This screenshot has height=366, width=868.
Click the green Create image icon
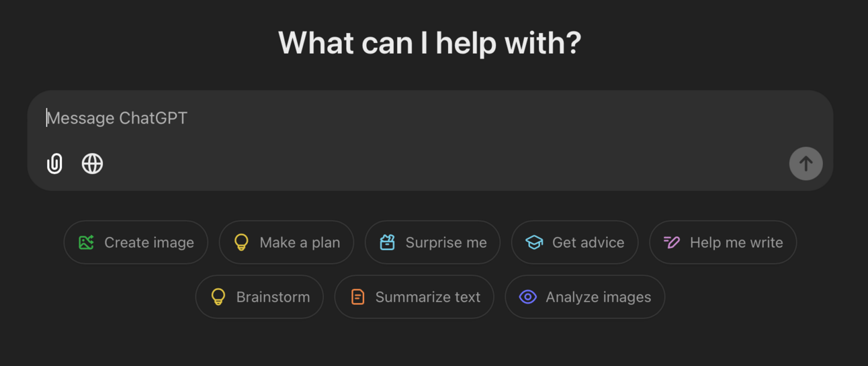[86, 242]
